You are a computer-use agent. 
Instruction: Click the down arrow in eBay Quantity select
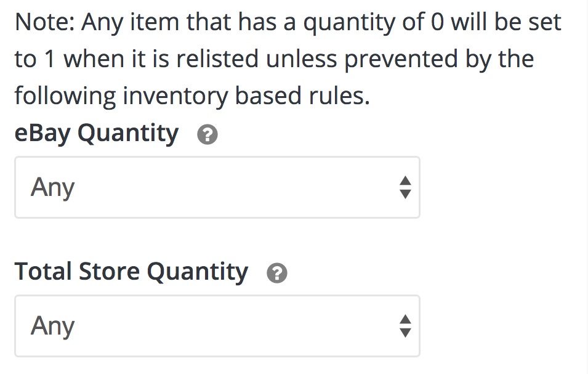[405, 193]
